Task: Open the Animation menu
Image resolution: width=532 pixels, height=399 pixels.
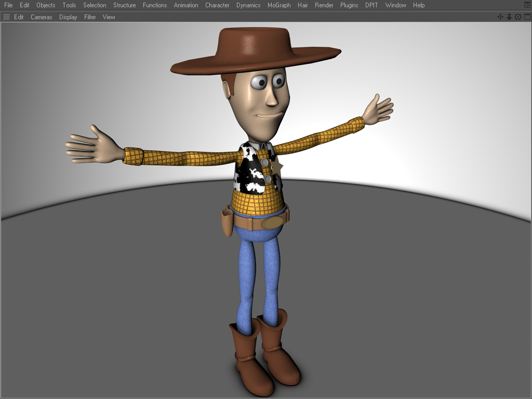Action: point(186,5)
